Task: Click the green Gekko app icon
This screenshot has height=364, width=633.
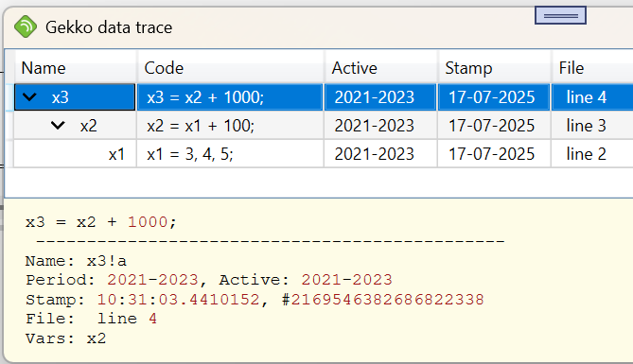Action: (x=25, y=26)
